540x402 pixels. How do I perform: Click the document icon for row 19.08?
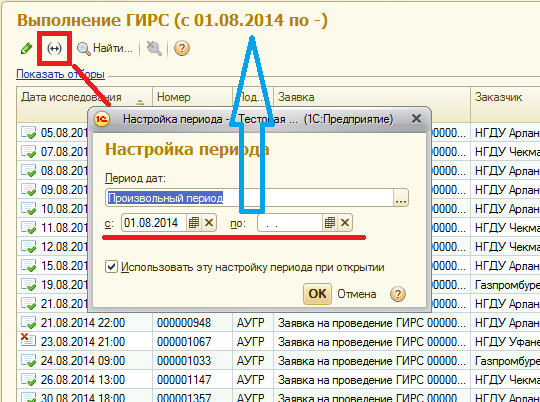point(28,284)
